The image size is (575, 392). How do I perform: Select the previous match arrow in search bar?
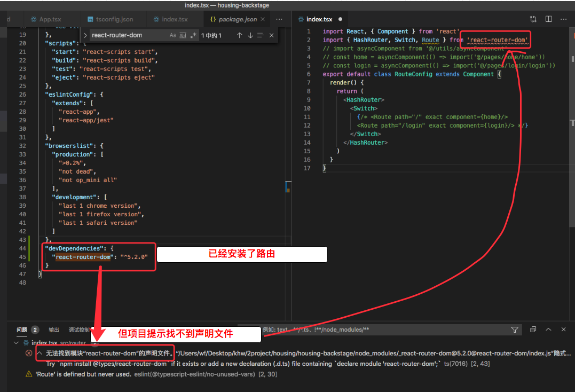(239, 36)
